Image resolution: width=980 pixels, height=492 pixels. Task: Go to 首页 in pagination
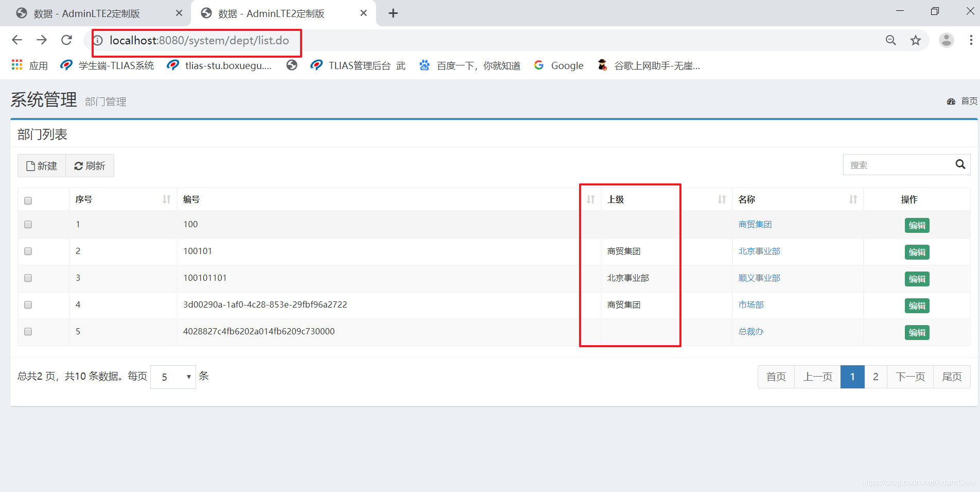pyautogui.click(x=776, y=377)
